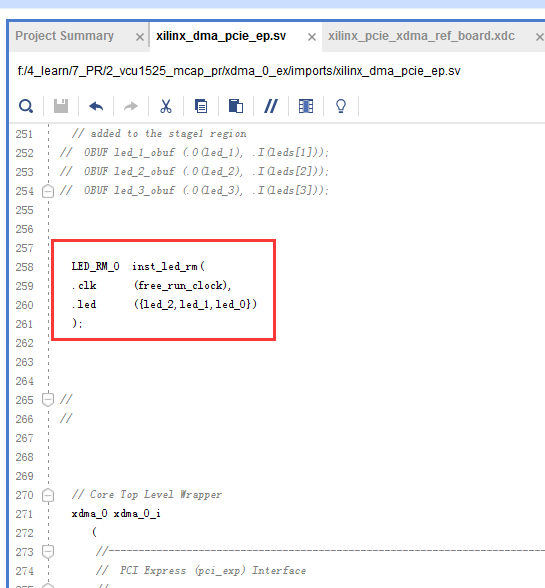Screen dimensions: 545x588
Task: Toggle line comments with the // icon
Action: (271, 106)
